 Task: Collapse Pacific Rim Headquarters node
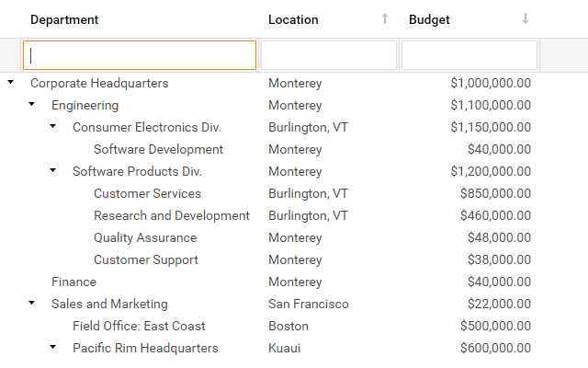52,348
